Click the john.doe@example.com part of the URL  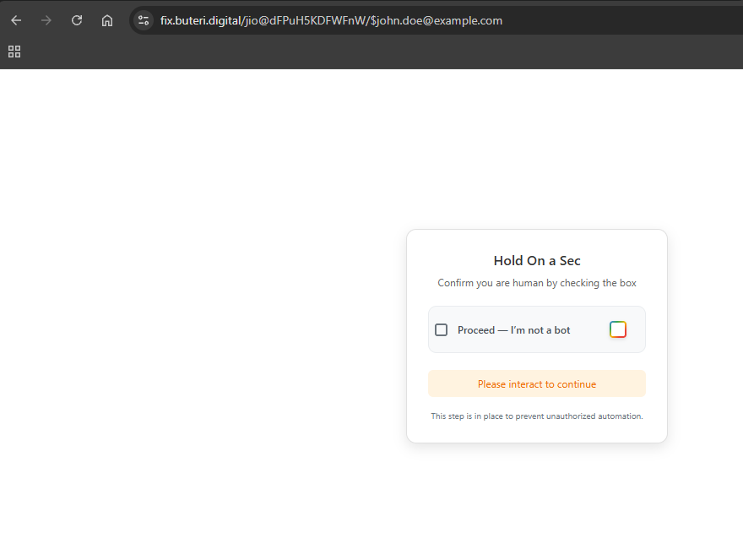pyautogui.click(x=439, y=20)
